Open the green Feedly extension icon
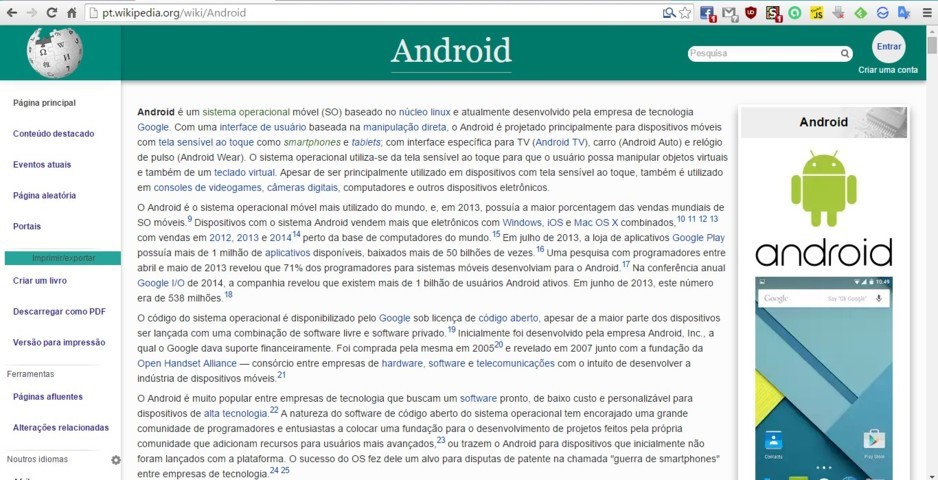 (x=860, y=13)
